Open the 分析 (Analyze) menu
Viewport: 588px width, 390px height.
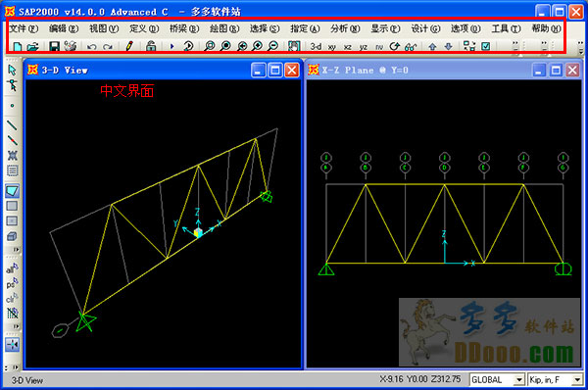[x=345, y=28]
